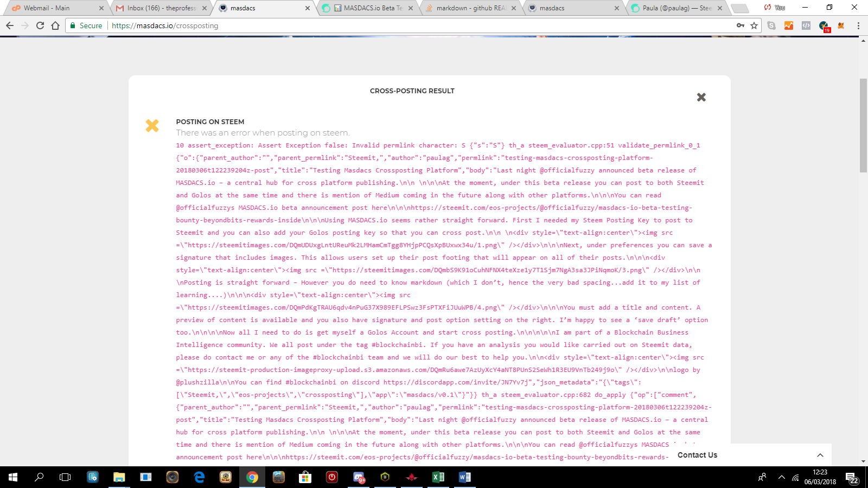This screenshot has width=868, height=488.
Task: Open the Windows Start menu
Action: 13,477
